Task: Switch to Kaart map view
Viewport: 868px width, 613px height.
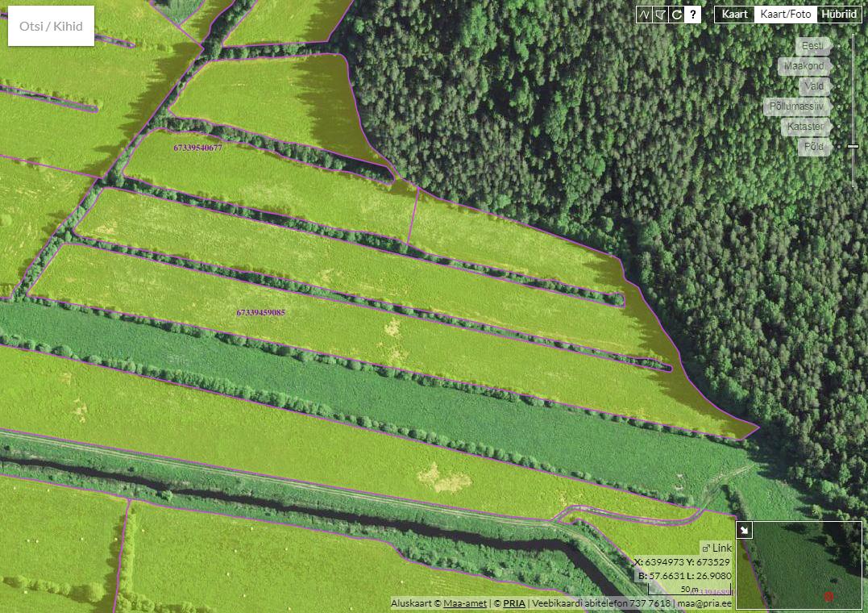Action: [x=734, y=15]
